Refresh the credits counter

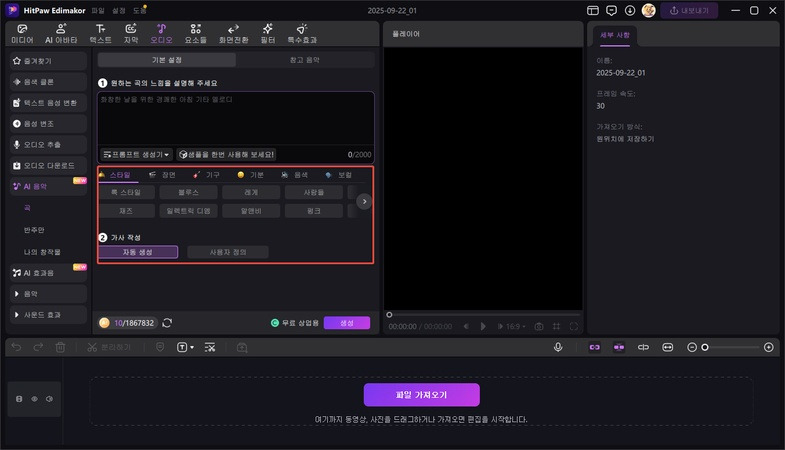(167, 323)
